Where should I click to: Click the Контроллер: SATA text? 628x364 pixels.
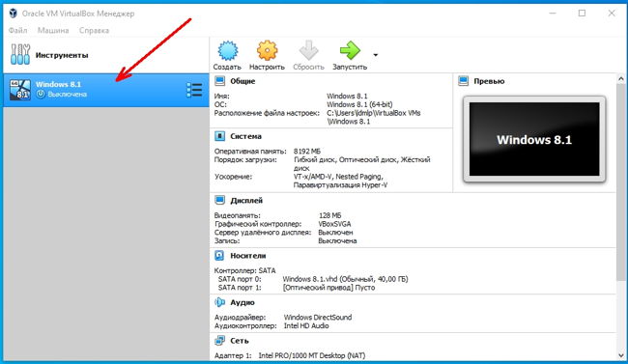[244, 270]
